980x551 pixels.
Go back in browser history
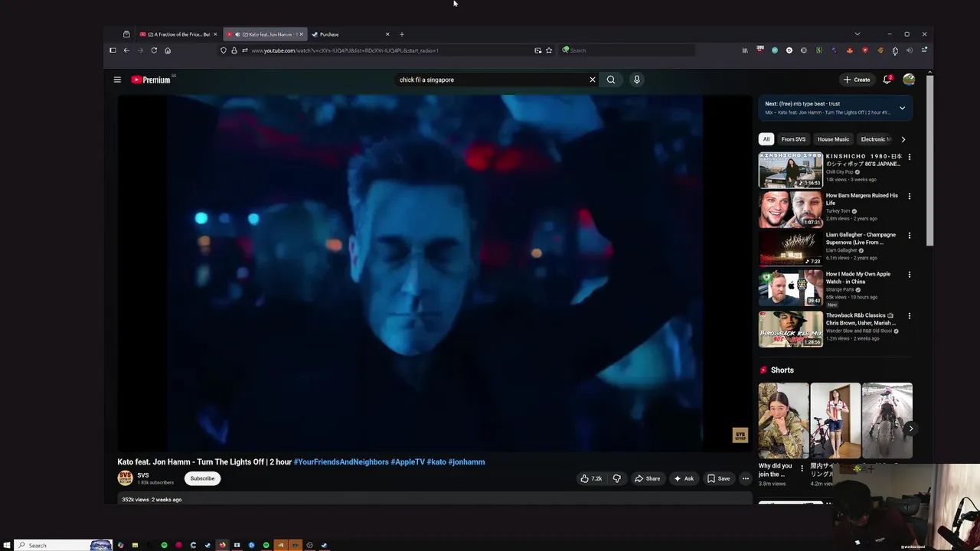(x=126, y=51)
